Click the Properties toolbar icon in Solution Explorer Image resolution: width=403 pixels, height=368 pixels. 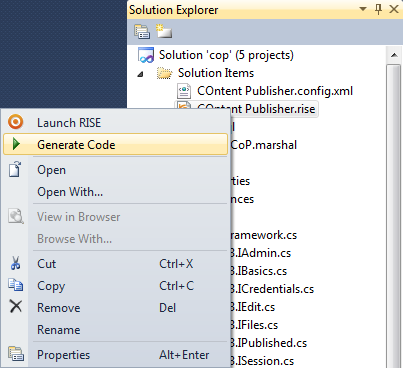coord(142,32)
